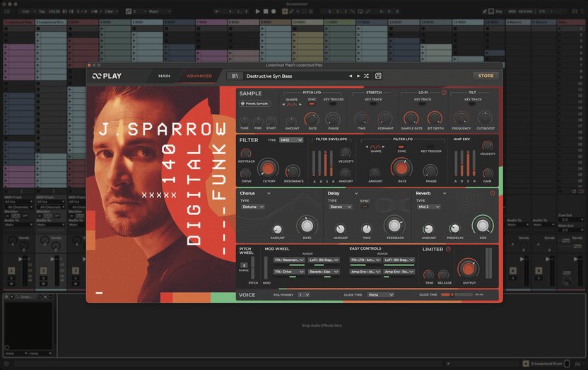Click the Amp Env Gain knob
The image size is (588, 370).
[488, 173]
